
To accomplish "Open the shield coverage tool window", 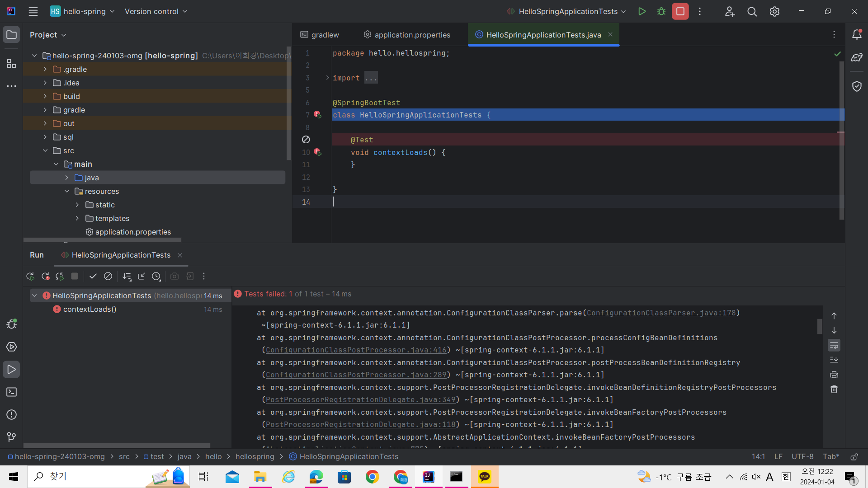I will coord(857,86).
